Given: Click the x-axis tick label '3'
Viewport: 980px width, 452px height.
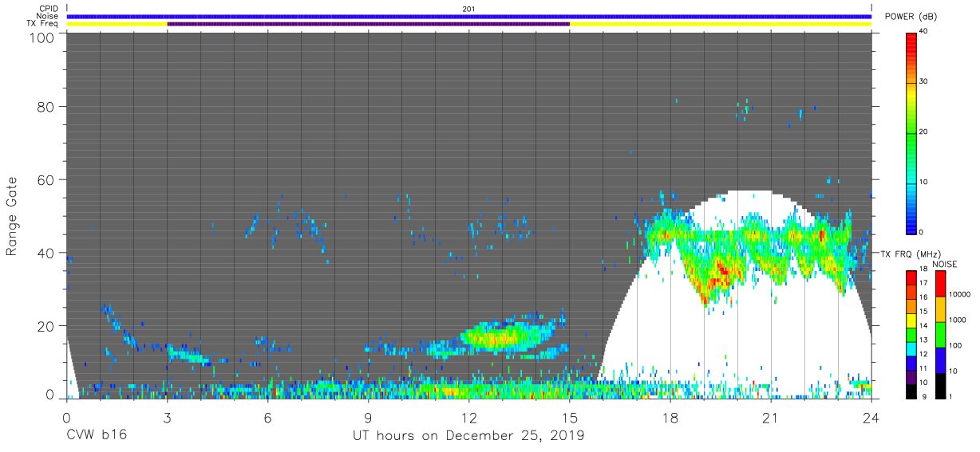Looking at the screenshot, I should coord(167,416).
